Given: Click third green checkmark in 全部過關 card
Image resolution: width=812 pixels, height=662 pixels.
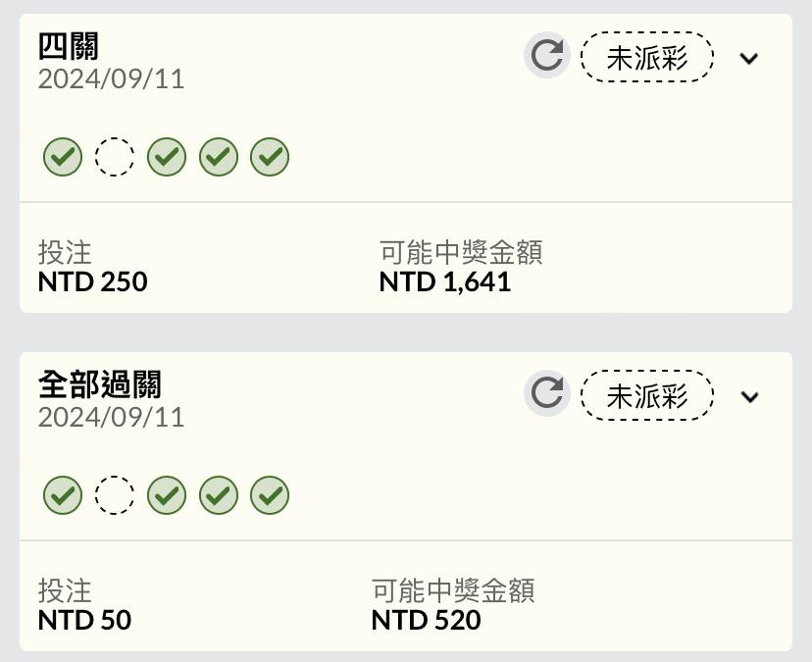Looking at the screenshot, I should (x=167, y=495).
